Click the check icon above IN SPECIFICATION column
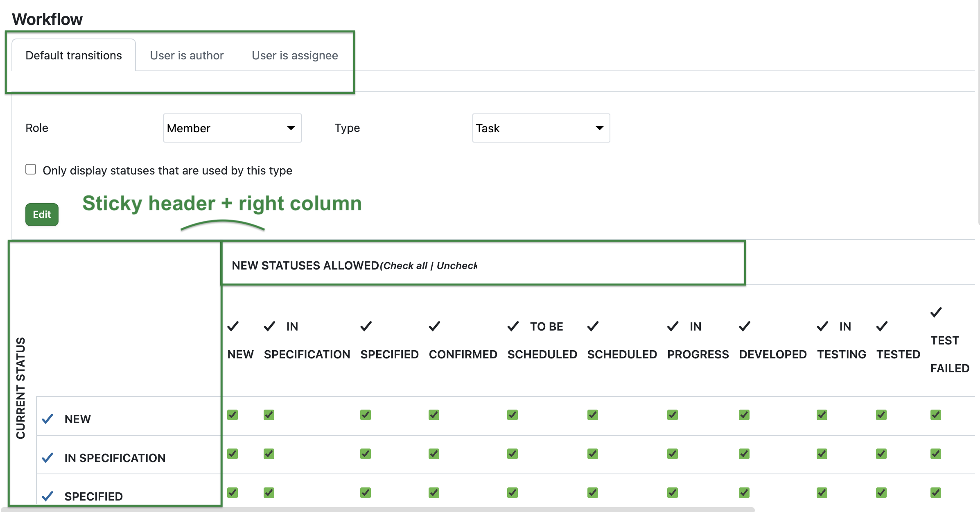Viewport: 980px width, 512px height. (269, 326)
